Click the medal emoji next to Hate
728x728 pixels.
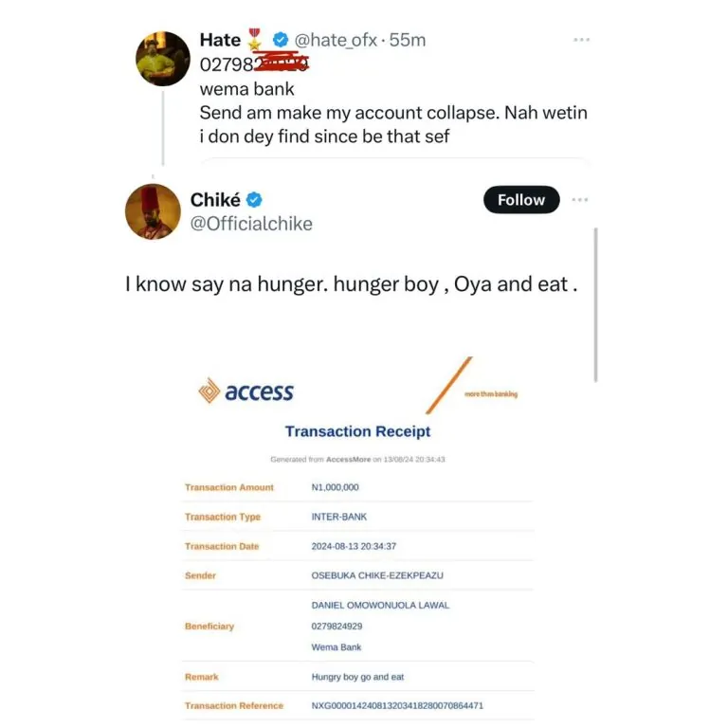(x=254, y=40)
